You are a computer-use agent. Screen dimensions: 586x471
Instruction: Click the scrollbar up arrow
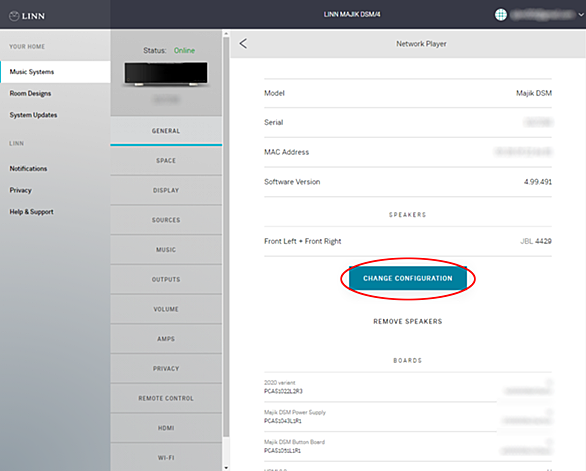pos(226,34)
